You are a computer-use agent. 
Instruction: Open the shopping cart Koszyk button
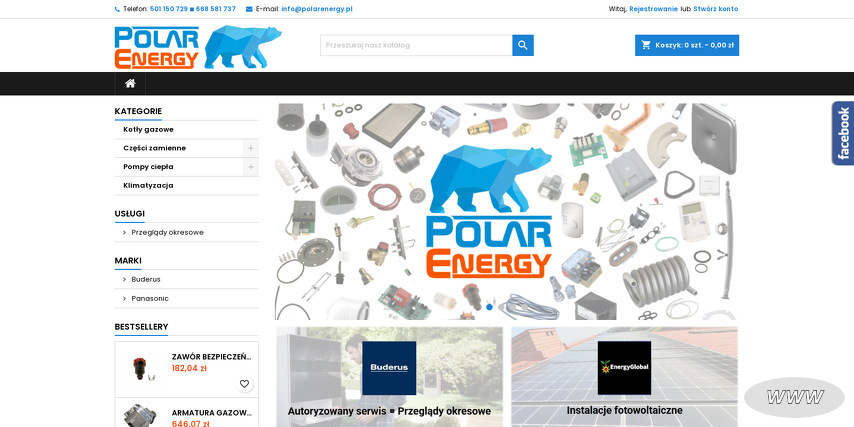687,45
